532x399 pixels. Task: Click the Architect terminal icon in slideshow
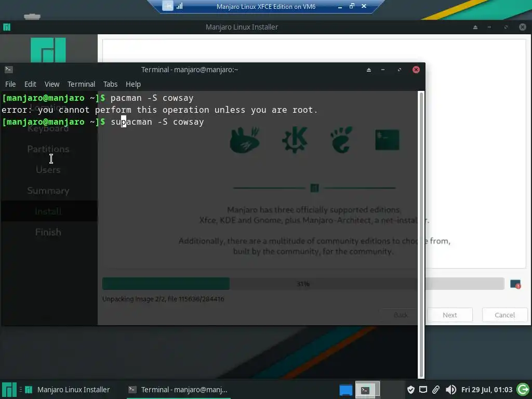(387, 139)
